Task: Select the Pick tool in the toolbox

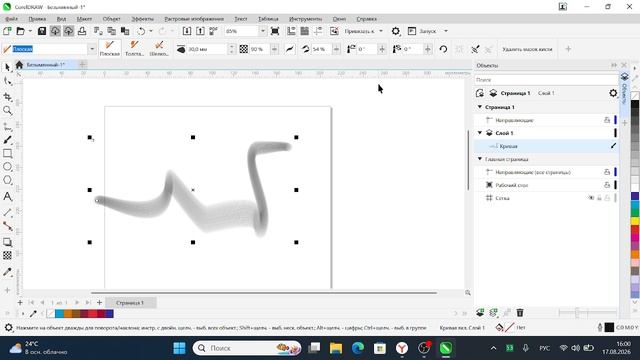Action: (7, 67)
